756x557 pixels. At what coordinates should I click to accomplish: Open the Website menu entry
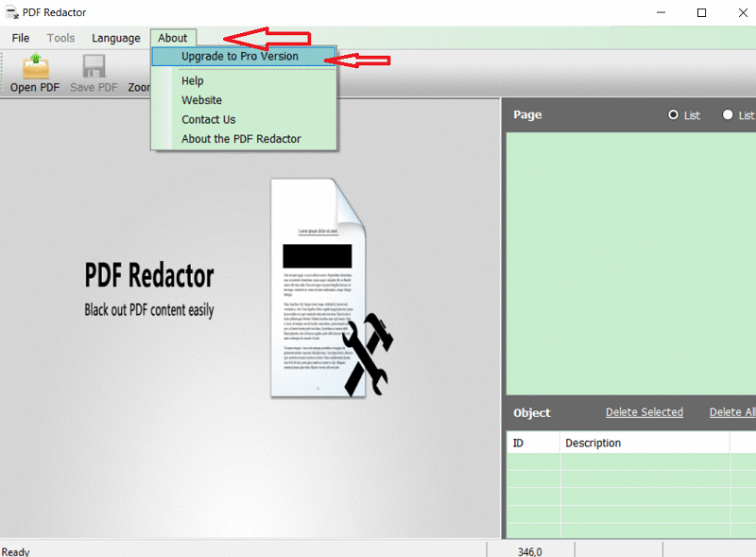tap(201, 100)
